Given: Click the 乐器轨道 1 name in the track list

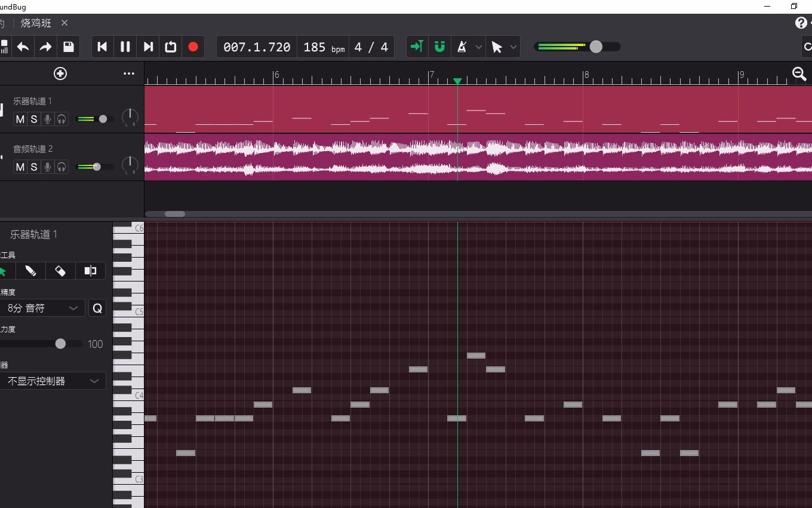Looking at the screenshot, I should 32,101.
